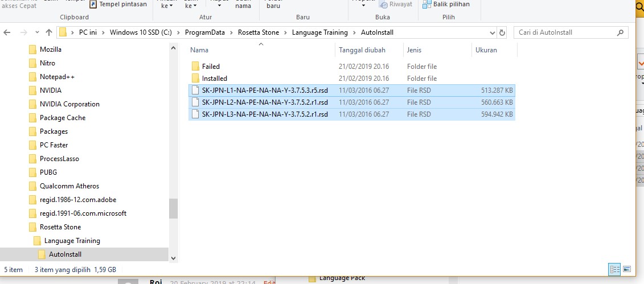This screenshot has width=644, height=284.
Task: Click the 594.942 KB size cell
Action: pyautogui.click(x=497, y=114)
